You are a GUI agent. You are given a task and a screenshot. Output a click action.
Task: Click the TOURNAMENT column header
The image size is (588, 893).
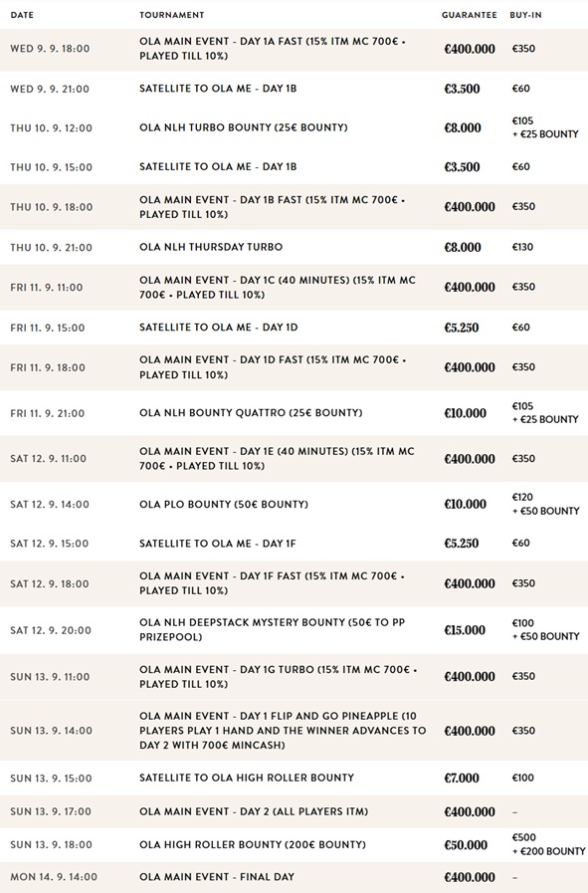[171, 15]
